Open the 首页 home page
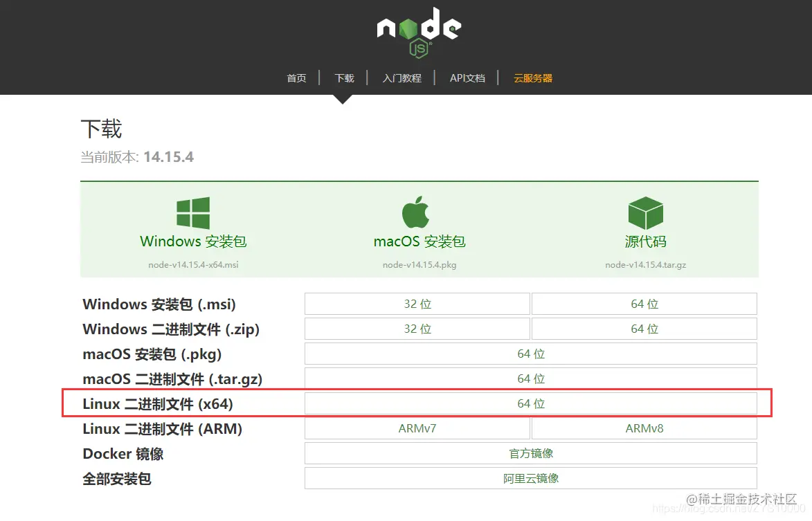 click(296, 78)
